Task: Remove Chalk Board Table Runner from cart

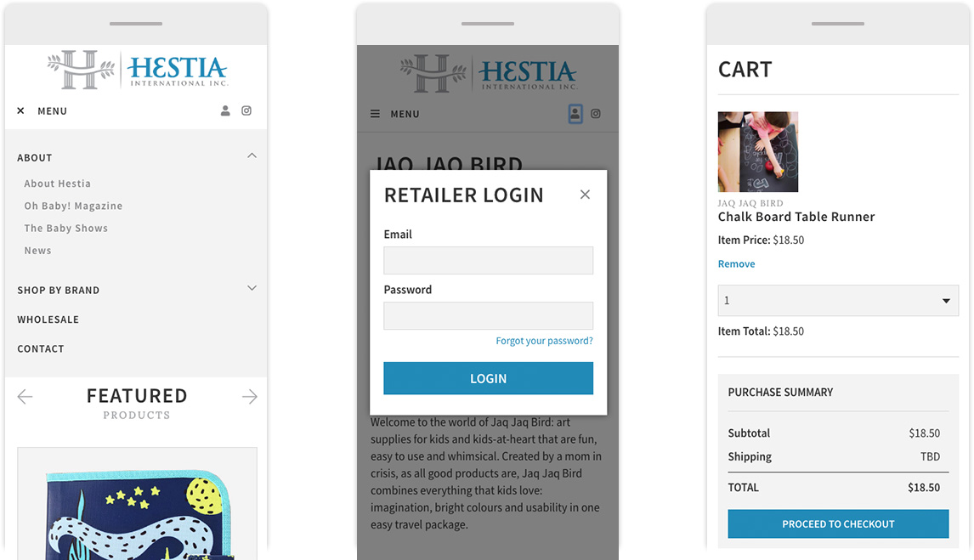Action: point(736,264)
